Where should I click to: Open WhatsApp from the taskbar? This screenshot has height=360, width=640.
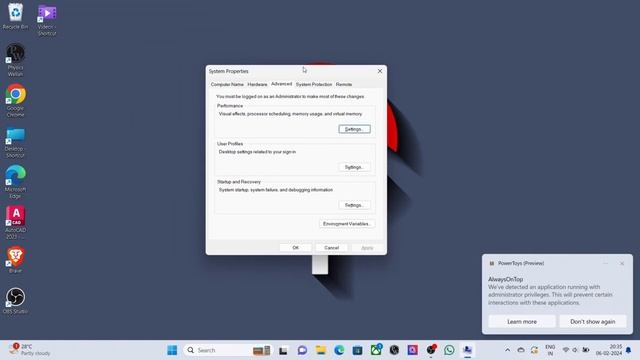[x=449, y=350]
